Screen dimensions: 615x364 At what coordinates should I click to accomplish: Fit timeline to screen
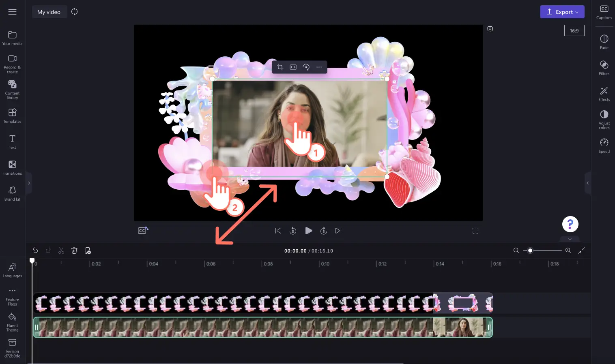point(581,251)
